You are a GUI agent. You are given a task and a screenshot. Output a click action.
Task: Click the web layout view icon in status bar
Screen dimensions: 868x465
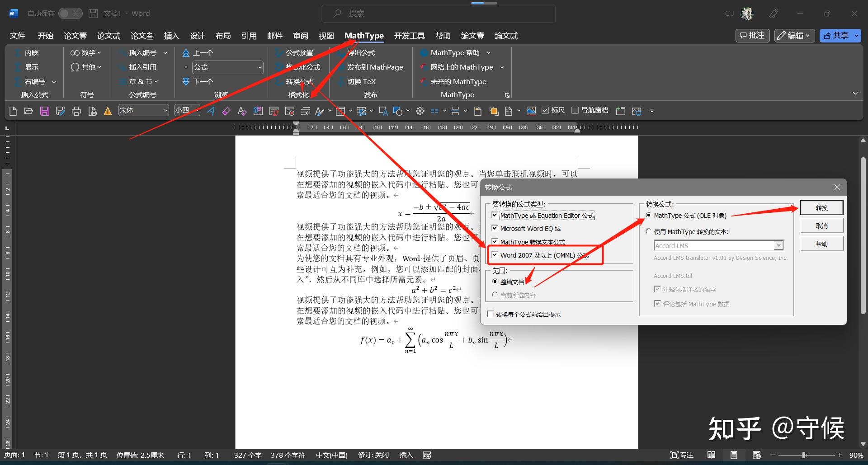tap(757, 455)
